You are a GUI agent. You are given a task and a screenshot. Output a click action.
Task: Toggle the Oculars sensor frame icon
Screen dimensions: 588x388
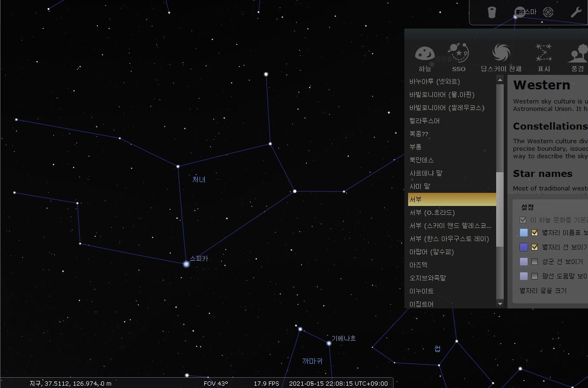coord(520,12)
